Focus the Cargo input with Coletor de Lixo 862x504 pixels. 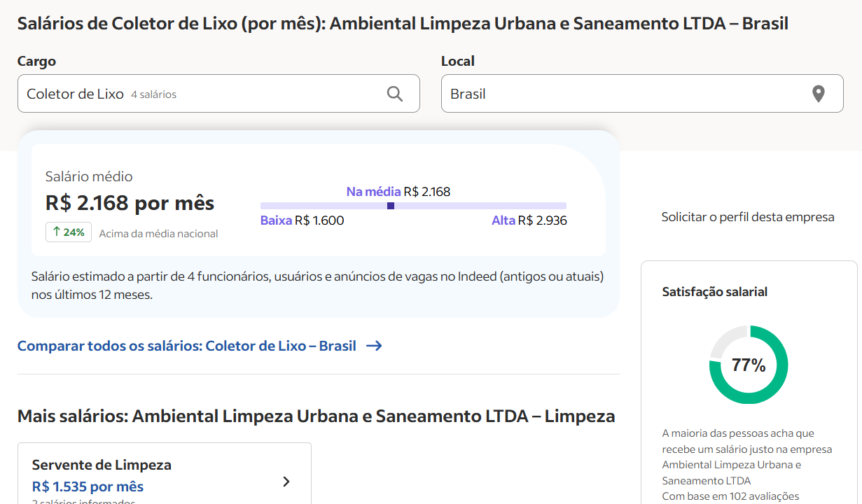tap(218, 94)
